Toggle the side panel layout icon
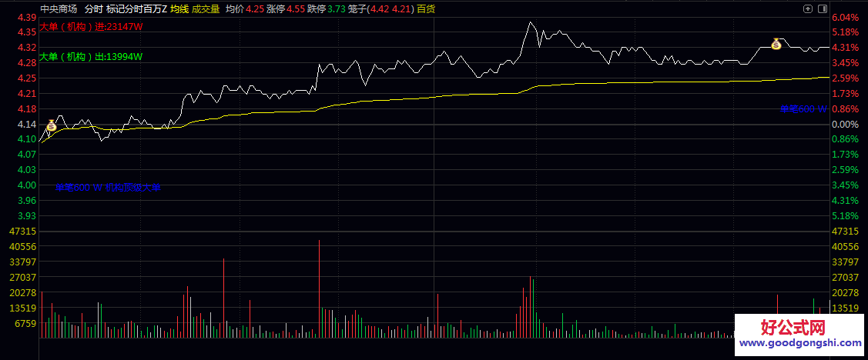868x360 pixels. pyautogui.click(x=823, y=9)
